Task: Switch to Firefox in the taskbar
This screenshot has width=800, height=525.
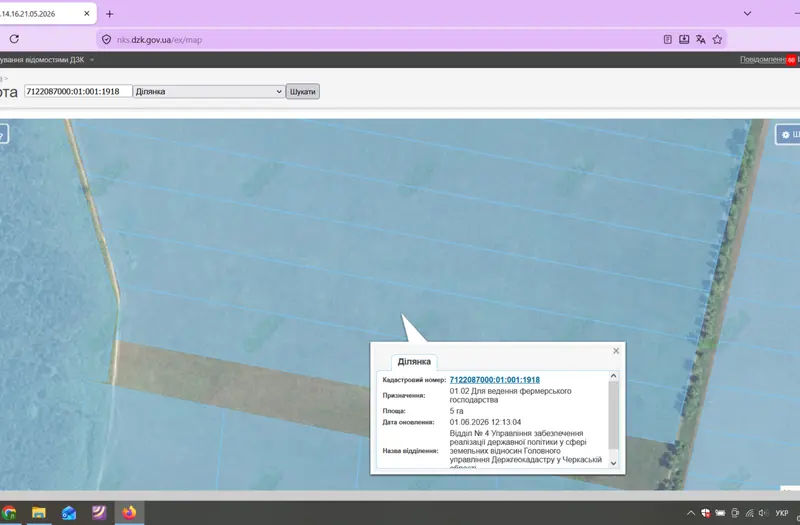Action: [x=129, y=513]
